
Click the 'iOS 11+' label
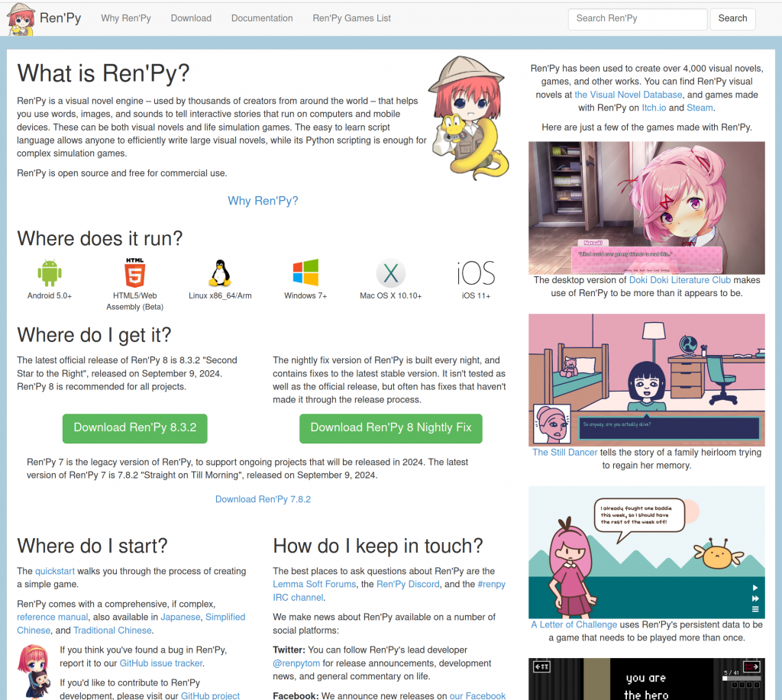476,295
